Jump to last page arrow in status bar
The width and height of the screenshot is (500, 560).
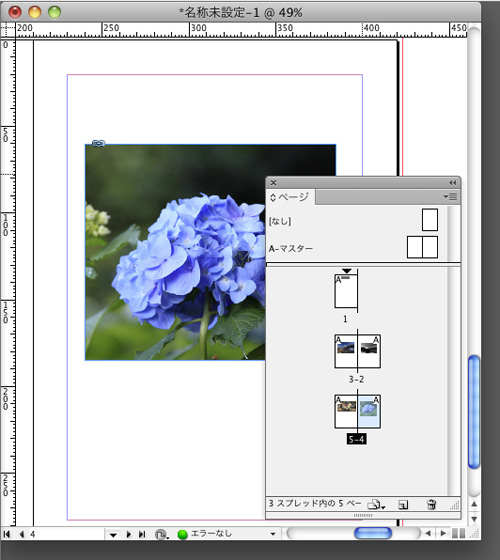point(142,534)
